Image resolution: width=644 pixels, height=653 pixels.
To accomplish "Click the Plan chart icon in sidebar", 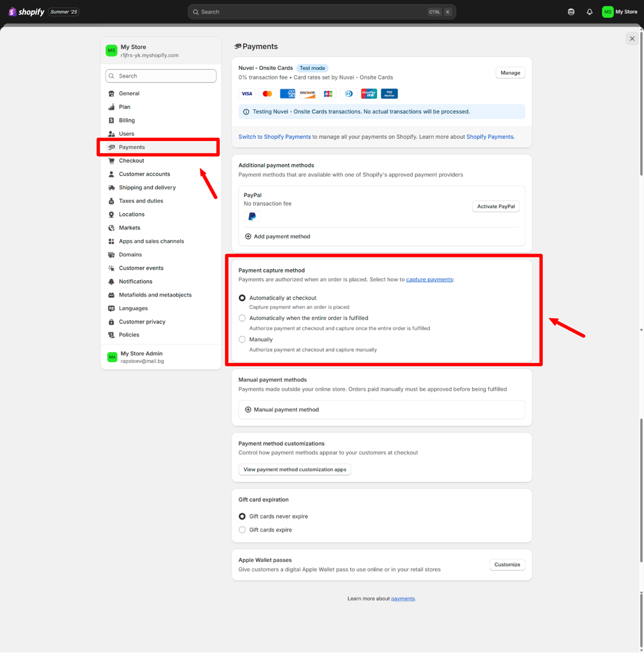I will pos(112,107).
